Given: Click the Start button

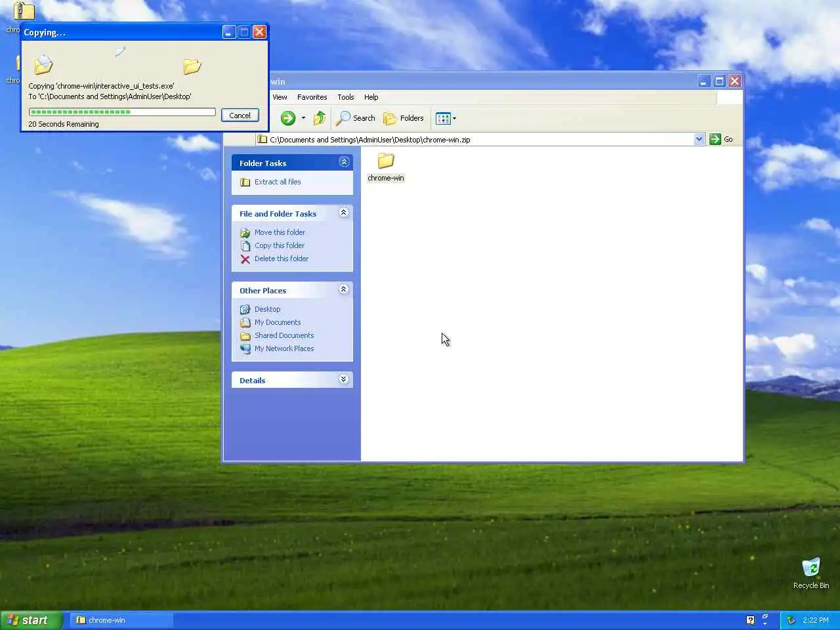Looking at the screenshot, I should click(x=31, y=620).
